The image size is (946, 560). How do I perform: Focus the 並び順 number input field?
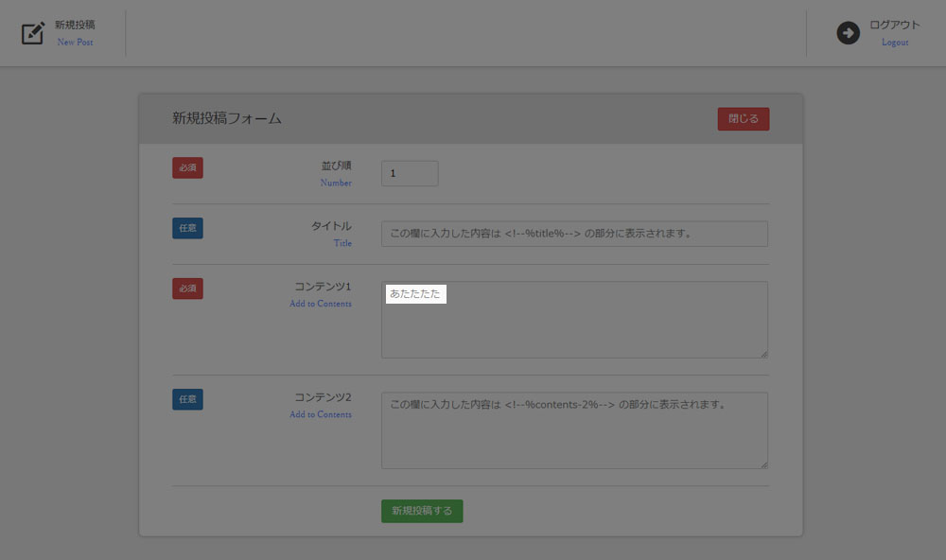pyautogui.click(x=410, y=173)
